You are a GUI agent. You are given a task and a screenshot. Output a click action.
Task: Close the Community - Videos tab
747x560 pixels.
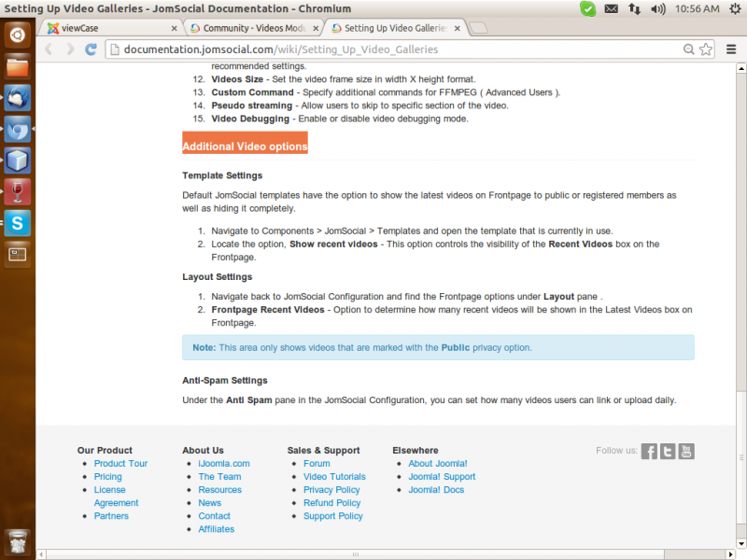[x=316, y=29]
